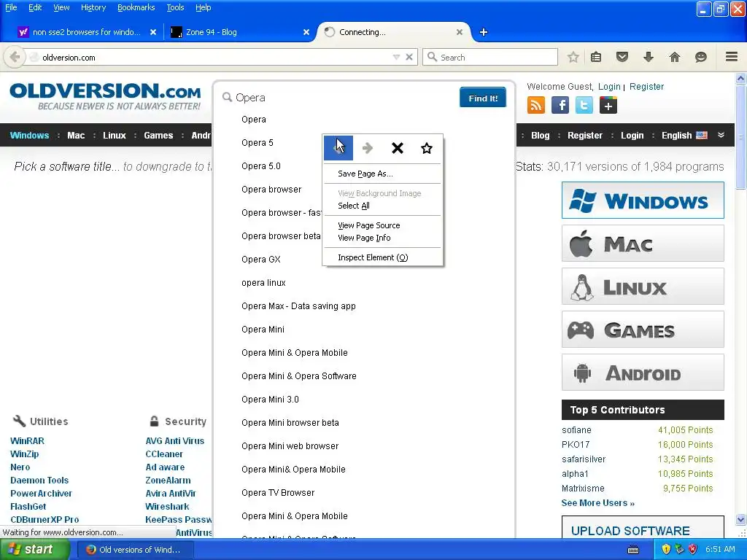Image resolution: width=747 pixels, height=560 pixels.
Task: Open the RSS feed icon
Action: tap(536, 105)
